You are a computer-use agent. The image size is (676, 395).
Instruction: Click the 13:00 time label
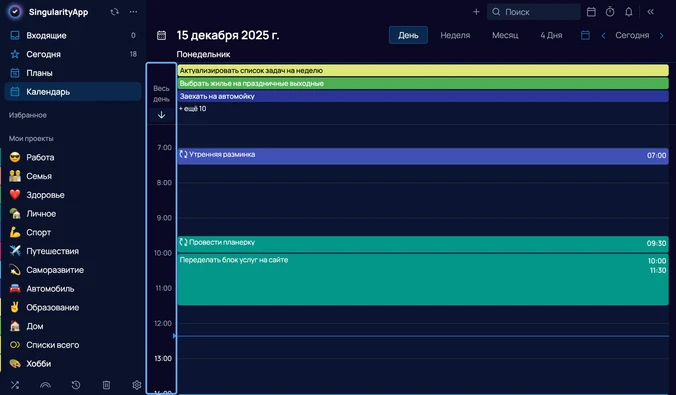[x=163, y=358]
